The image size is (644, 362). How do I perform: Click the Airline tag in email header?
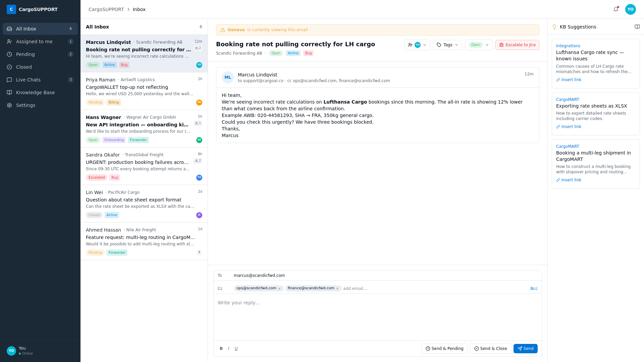click(x=293, y=53)
